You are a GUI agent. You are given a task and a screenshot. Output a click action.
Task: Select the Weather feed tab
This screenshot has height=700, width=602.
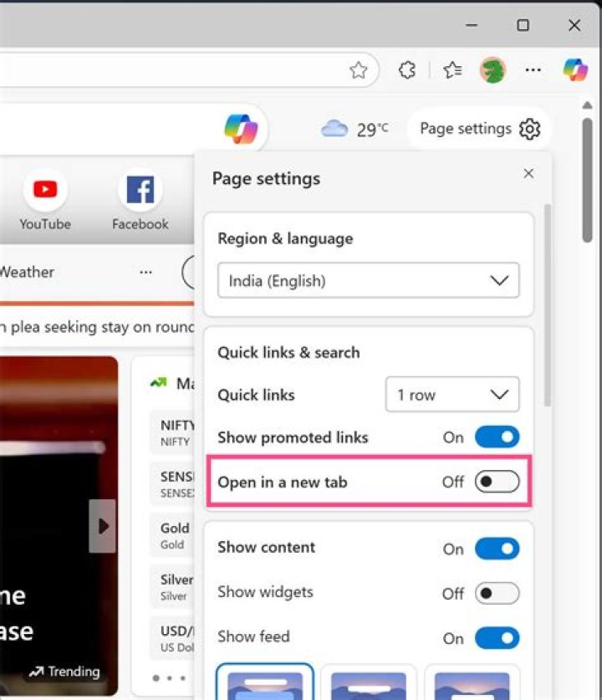[27, 272]
